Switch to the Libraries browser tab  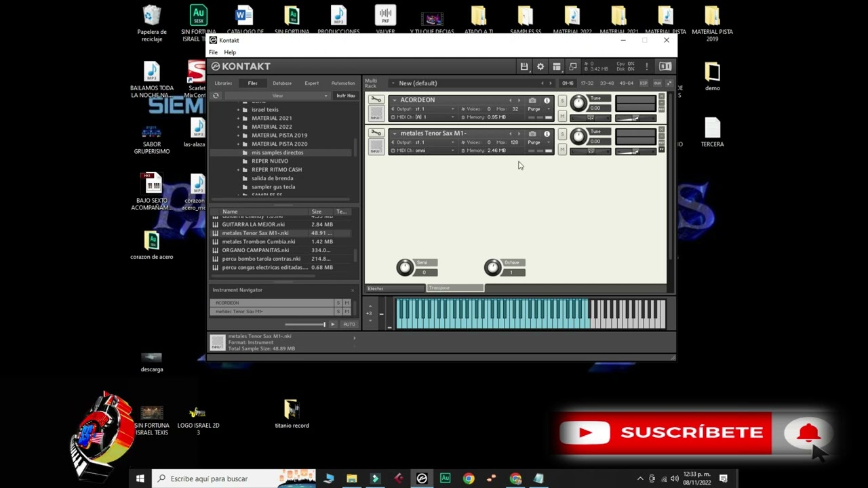[223, 83]
